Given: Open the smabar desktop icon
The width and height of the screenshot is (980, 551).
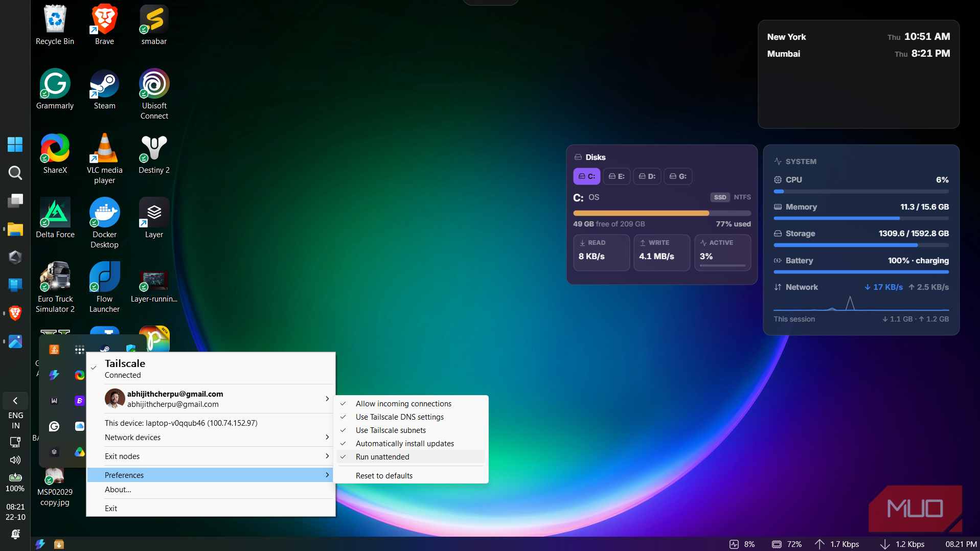Looking at the screenshot, I should 154,25.
